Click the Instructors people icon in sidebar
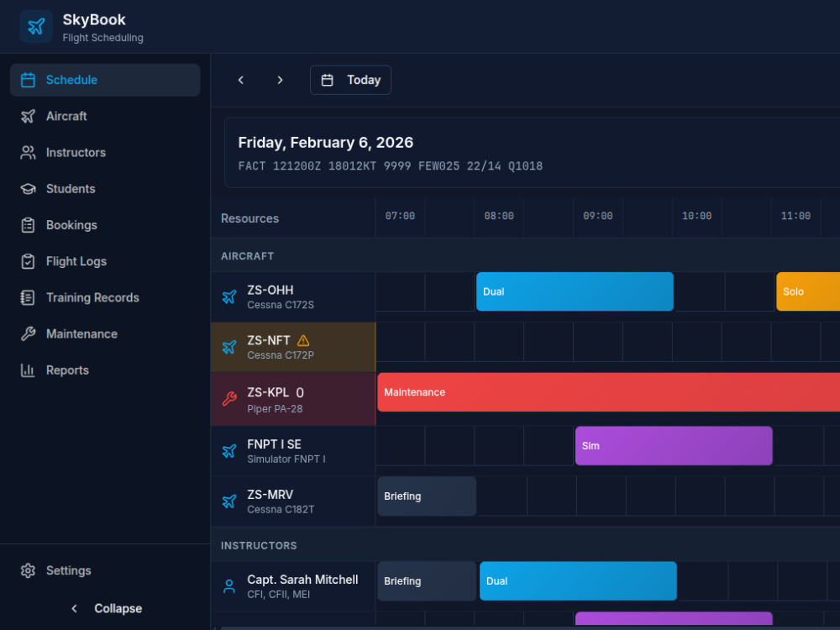 click(28, 153)
